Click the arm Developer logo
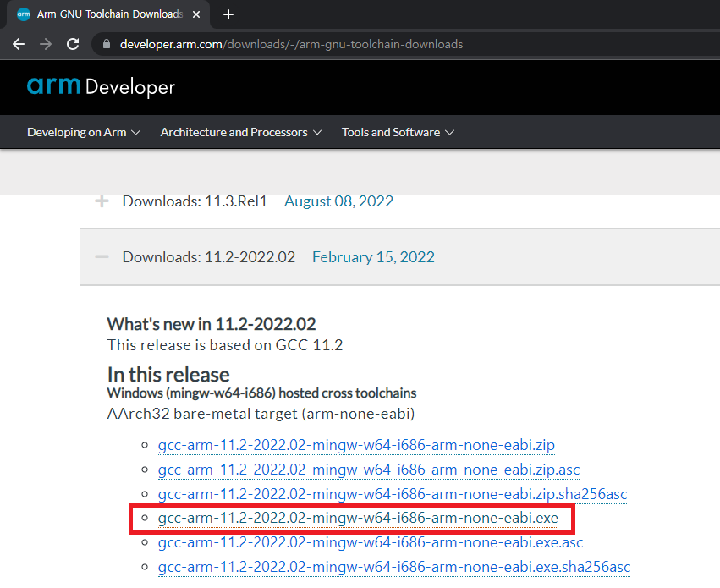 [101, 86]
